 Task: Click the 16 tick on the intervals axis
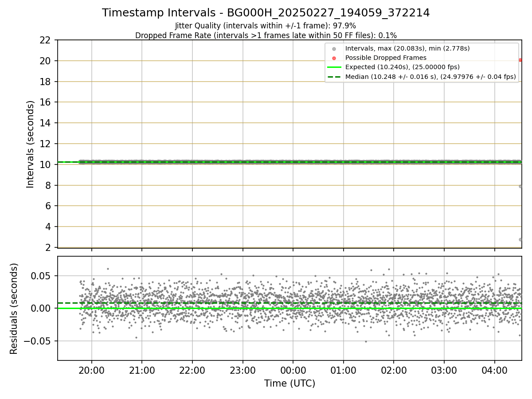tap(46, 102)
